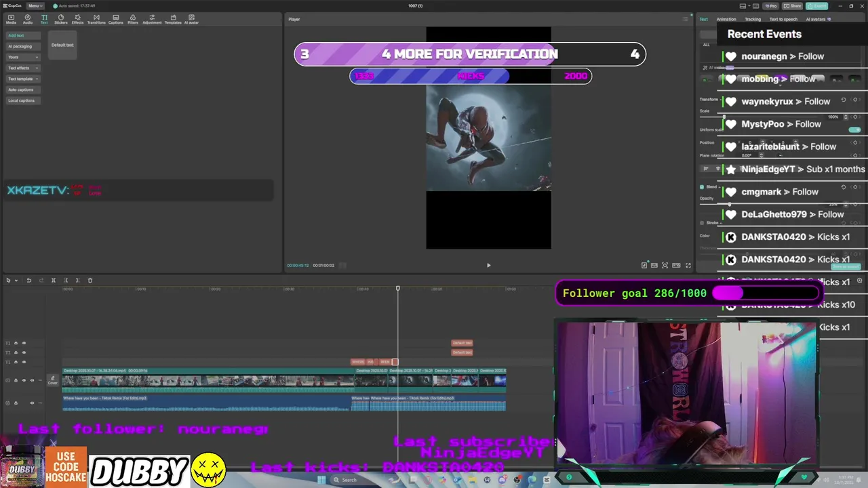This screenshot has height=488, width=868.
Task: Open the layout switcher icon in title bar
Action: point(743,6)
